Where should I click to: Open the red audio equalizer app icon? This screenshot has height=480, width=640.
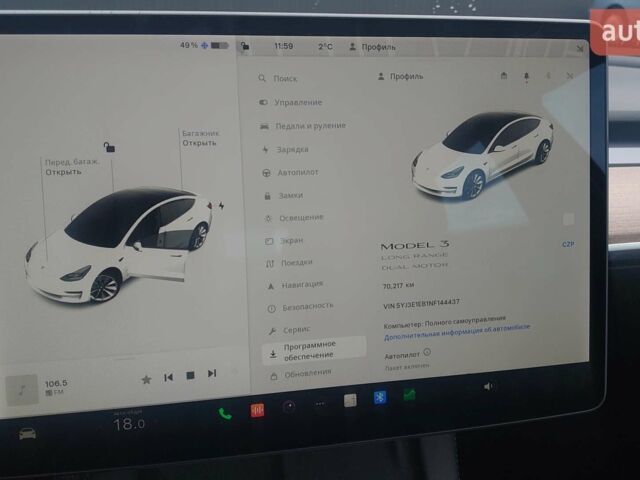click(x=257, y=410)
